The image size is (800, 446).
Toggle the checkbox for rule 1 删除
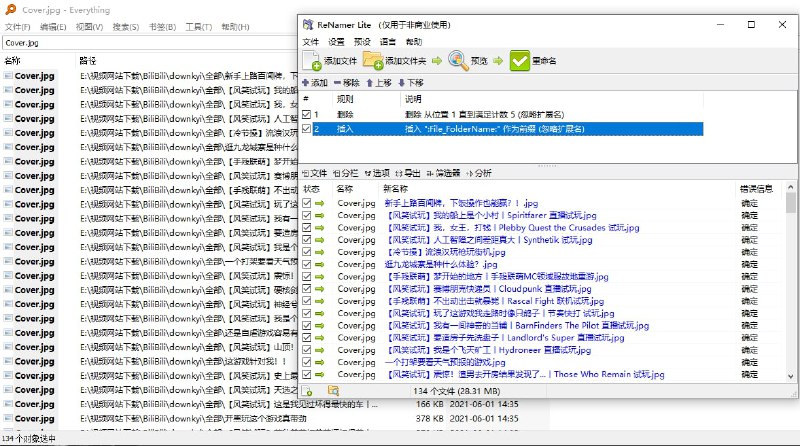pyautogui.click(x=306, y=114)
